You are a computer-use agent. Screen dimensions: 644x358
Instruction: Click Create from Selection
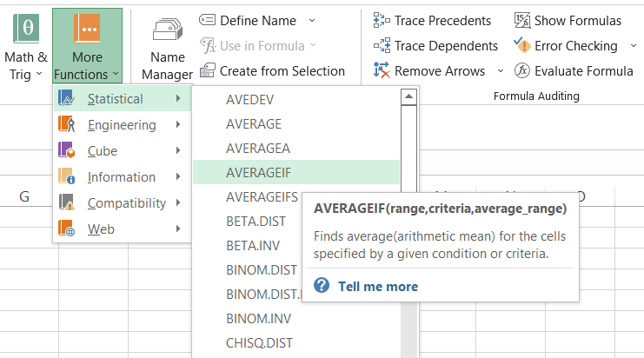[272, 71]
